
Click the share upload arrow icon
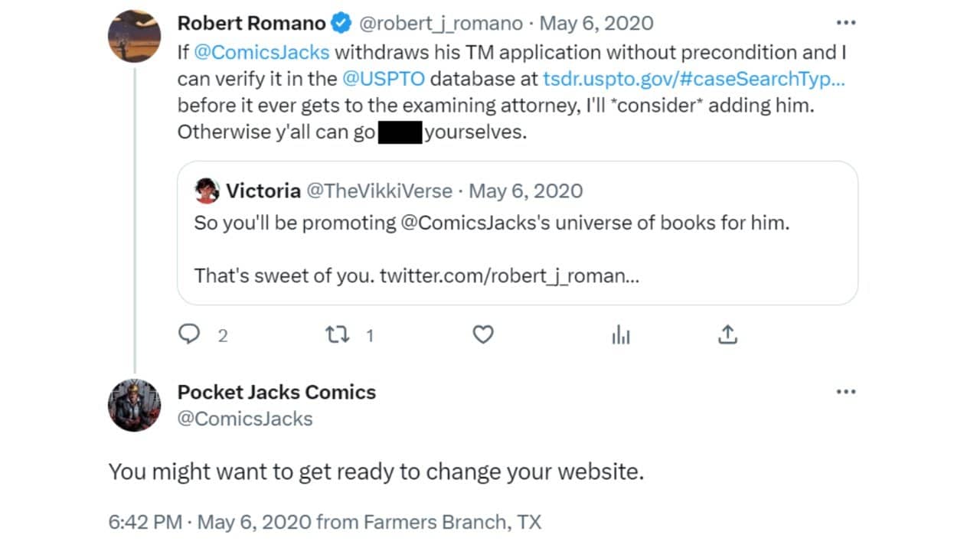click(727, 334)
